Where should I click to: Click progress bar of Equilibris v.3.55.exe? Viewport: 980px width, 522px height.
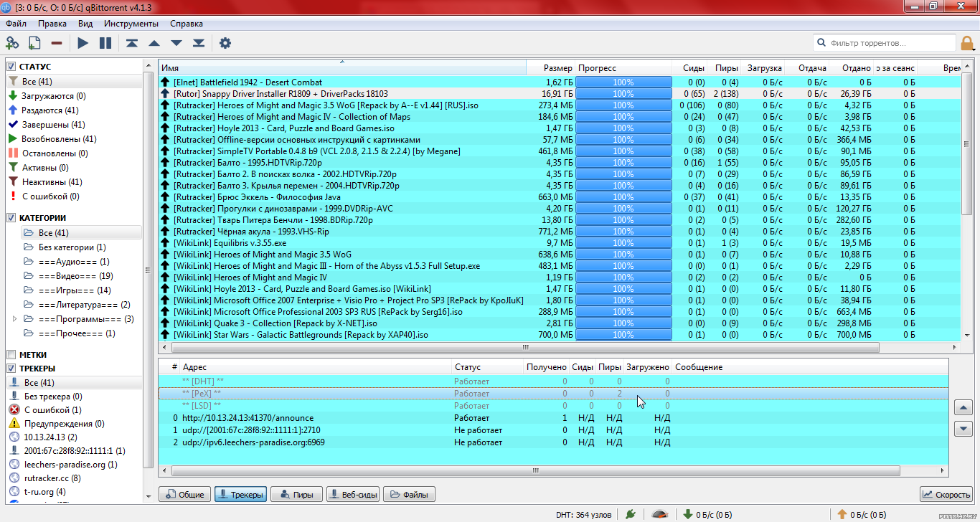click(x=623, y=243)
